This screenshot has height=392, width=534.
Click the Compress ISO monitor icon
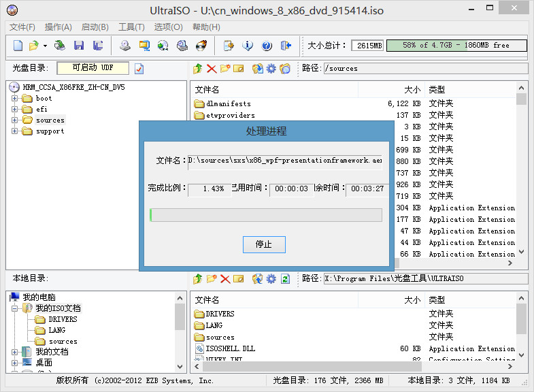(x=144, y=46)
